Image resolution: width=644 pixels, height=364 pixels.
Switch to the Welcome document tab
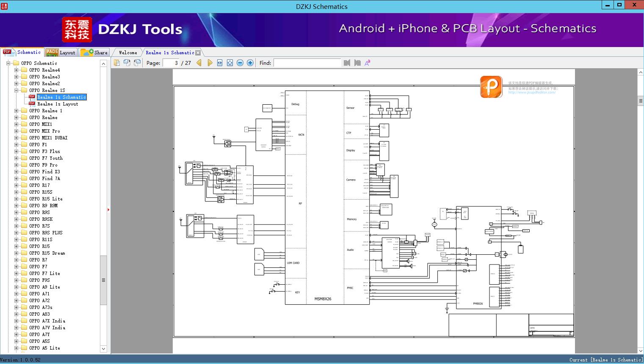tap(128, 53)
